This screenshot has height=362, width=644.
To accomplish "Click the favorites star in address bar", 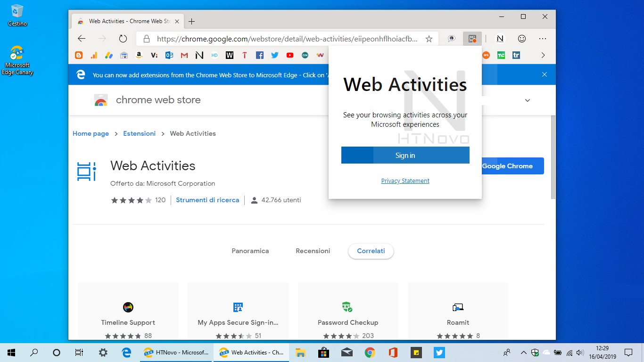I will pyautogui.click(x=429, y=39).
